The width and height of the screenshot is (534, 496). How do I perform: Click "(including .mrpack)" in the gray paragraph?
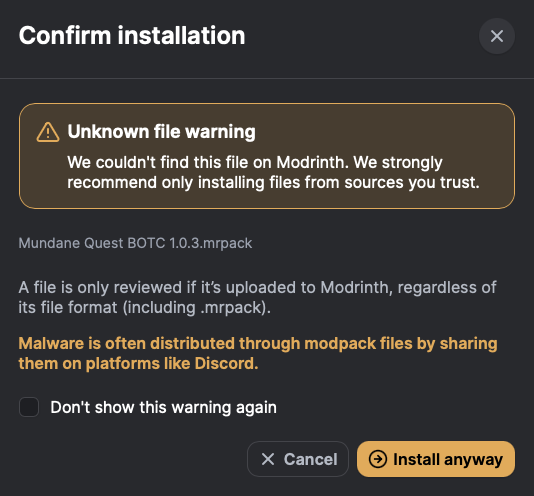(x=197, y=307)
